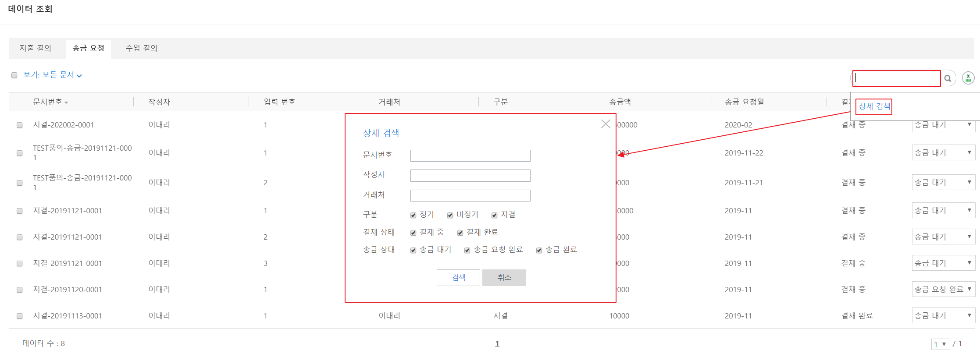The height and width of the screenshot is (357, 980).
Task: Switch to the 지출 결의 tab
Action: [36, 48]
